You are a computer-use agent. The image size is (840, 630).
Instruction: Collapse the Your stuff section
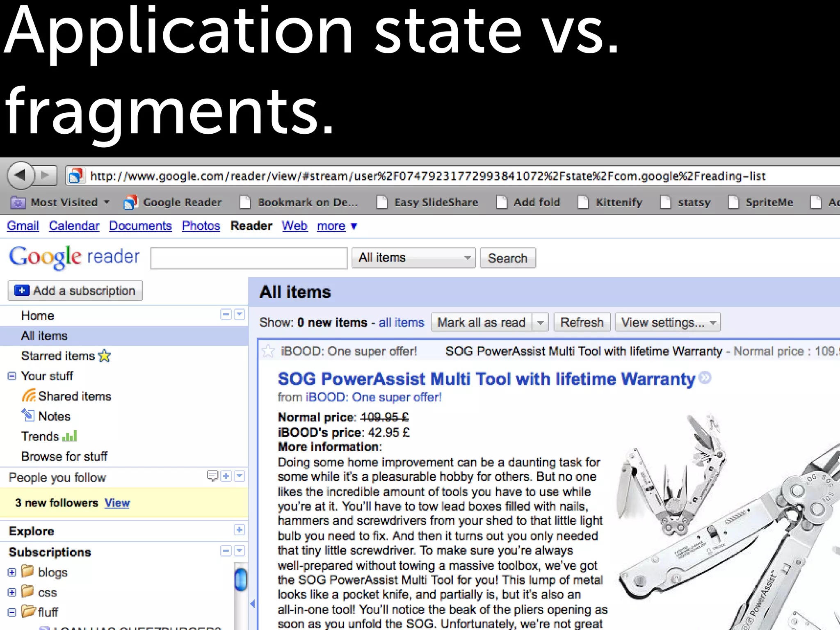(12, 376)
